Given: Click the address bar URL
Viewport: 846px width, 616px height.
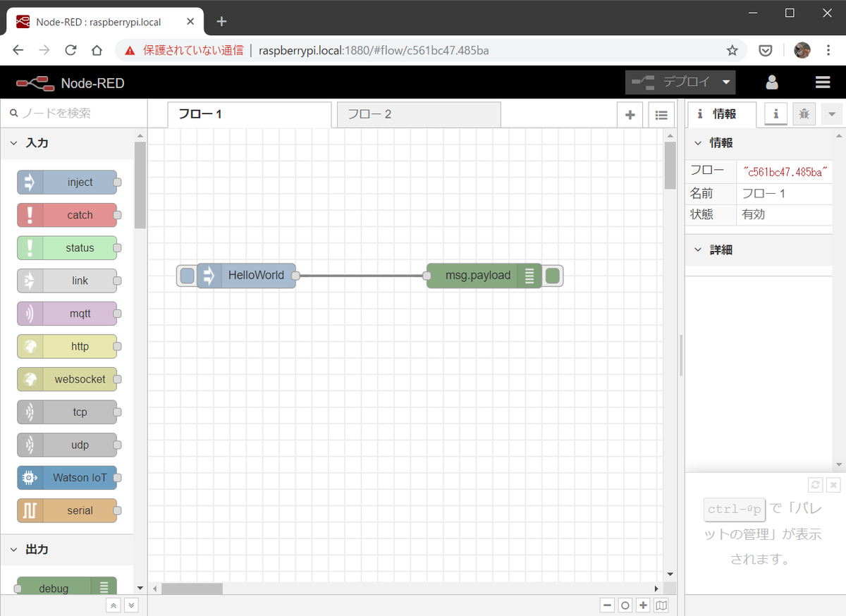Looking at the screenshot, I should (374, 51).
